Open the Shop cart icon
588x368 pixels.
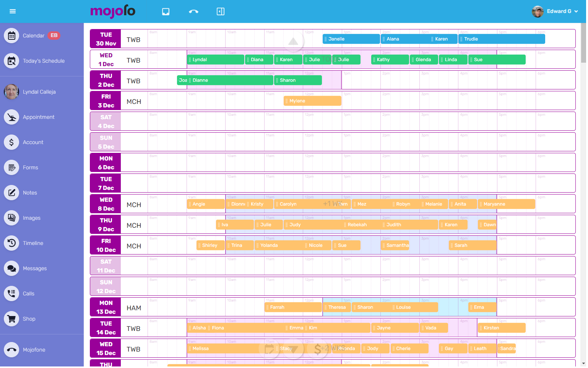[x=11, y=319]
